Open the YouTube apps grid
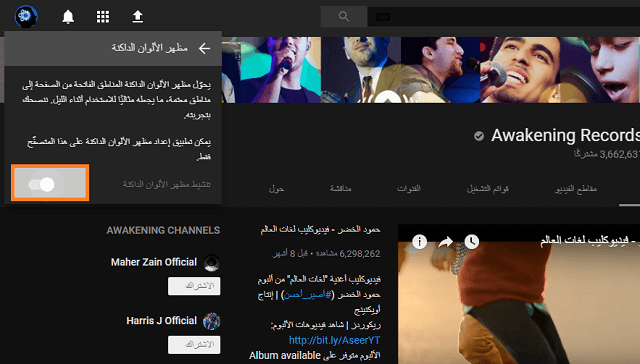The height and width of the screenshot is (364, 640). (x=103, y=17)
